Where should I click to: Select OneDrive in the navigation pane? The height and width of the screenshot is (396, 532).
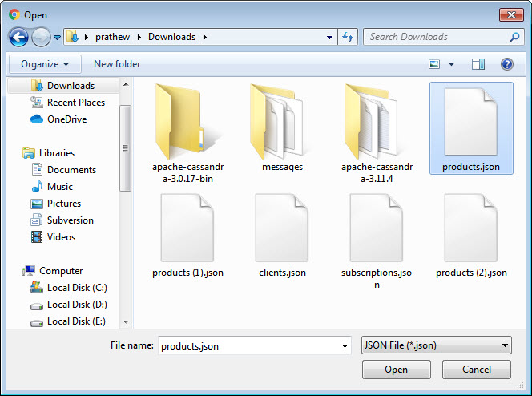pos(58,119)
